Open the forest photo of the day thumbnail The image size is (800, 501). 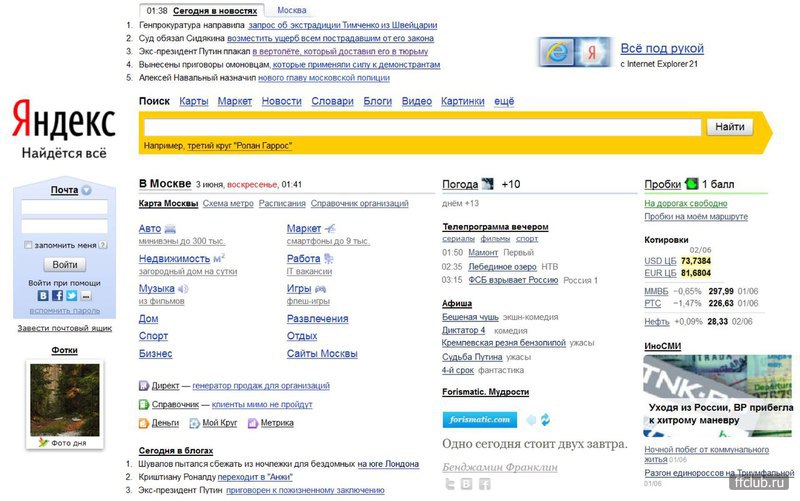point(65,399)
